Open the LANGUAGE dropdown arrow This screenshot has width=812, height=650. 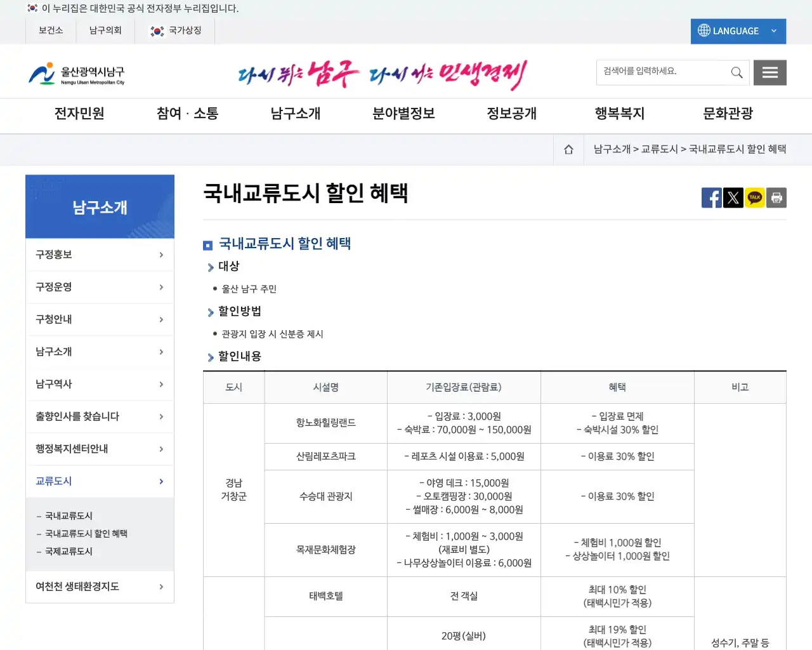[774, 31]
